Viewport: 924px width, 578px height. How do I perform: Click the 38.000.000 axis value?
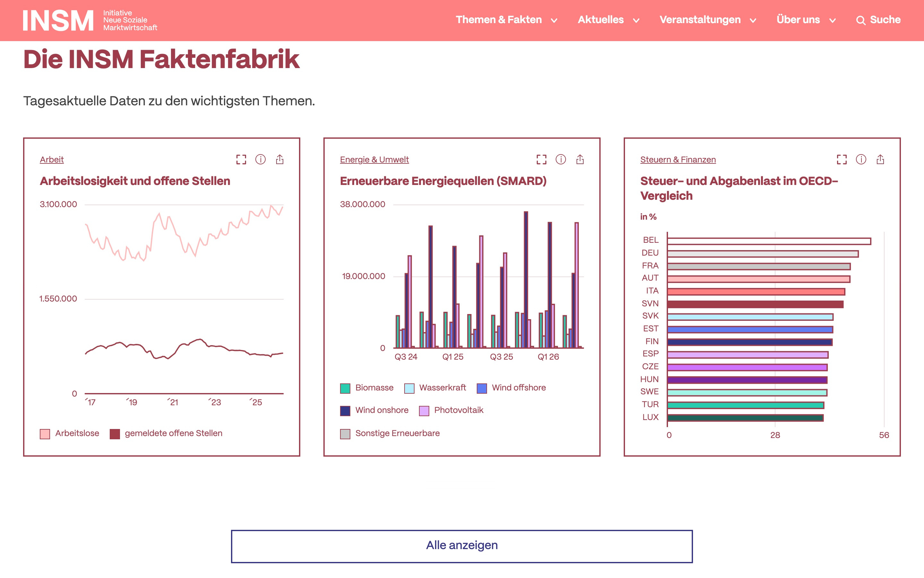coord(362,205)
